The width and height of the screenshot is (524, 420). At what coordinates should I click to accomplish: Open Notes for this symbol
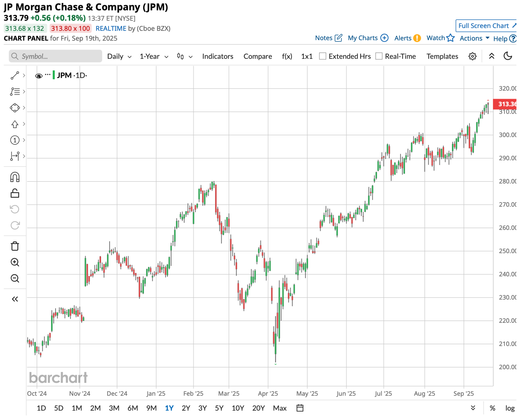(329, 38)
